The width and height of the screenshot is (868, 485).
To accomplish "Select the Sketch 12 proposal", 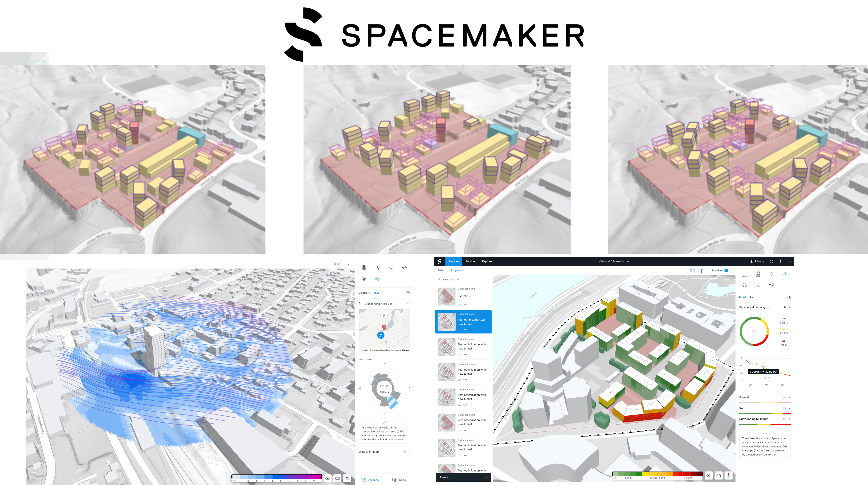I will click(463, 296).
